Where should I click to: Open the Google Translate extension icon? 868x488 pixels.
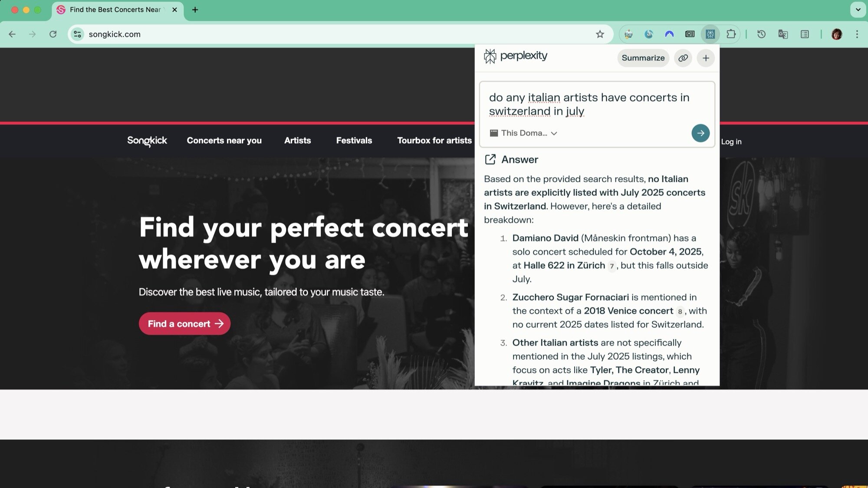coord(783,34)
